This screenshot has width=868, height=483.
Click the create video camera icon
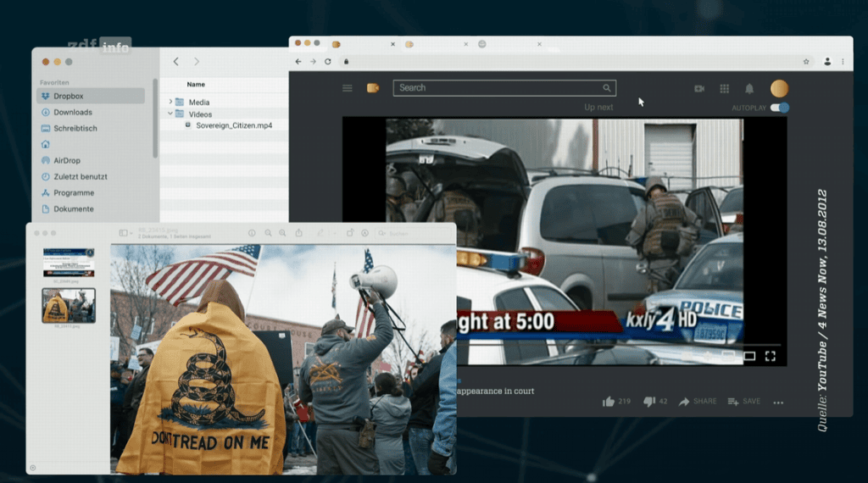699,88
